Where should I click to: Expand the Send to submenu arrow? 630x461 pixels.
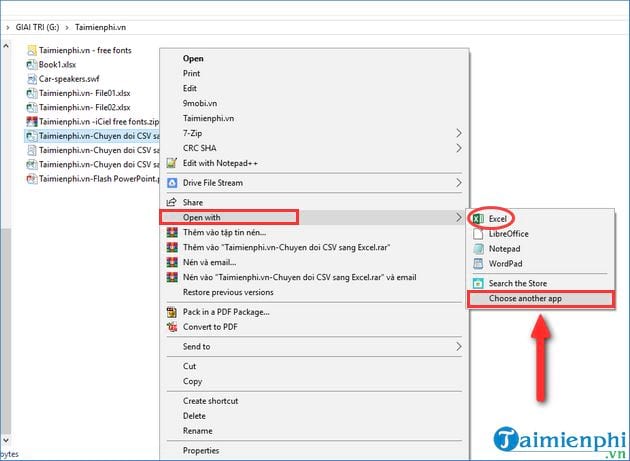pyautogui.click(x=458, y=346)
